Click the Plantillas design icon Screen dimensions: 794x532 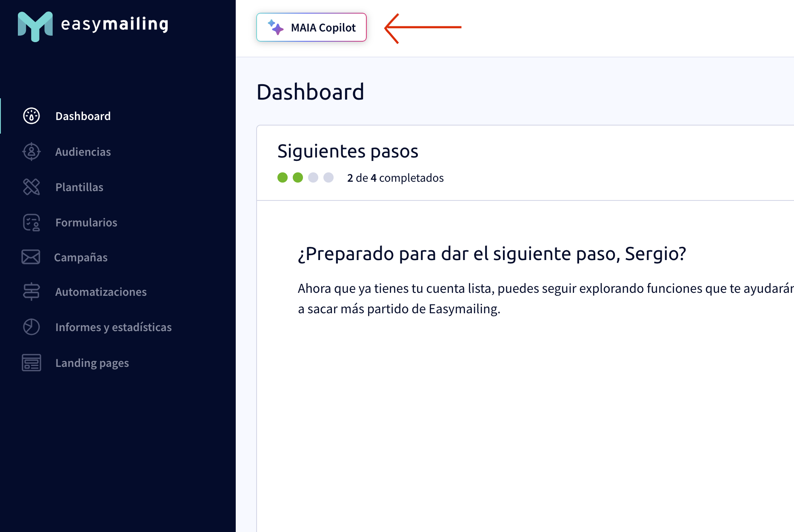[x=31, y=187]
